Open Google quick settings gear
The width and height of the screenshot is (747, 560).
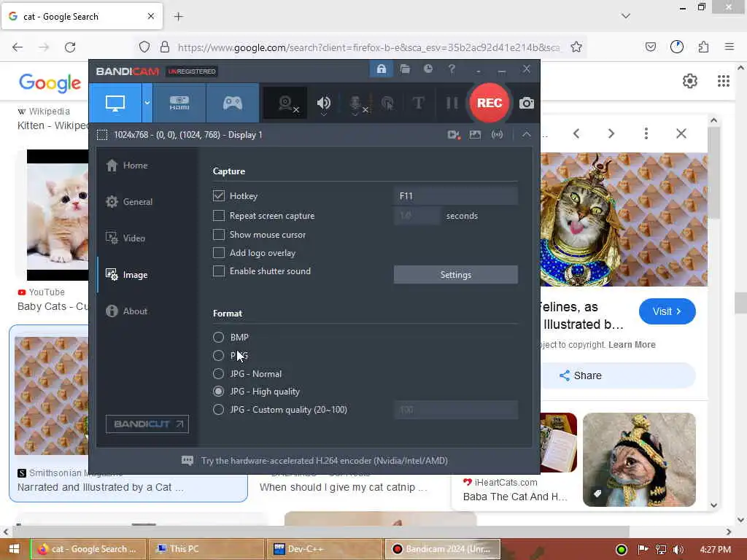[x=690, y=81]
